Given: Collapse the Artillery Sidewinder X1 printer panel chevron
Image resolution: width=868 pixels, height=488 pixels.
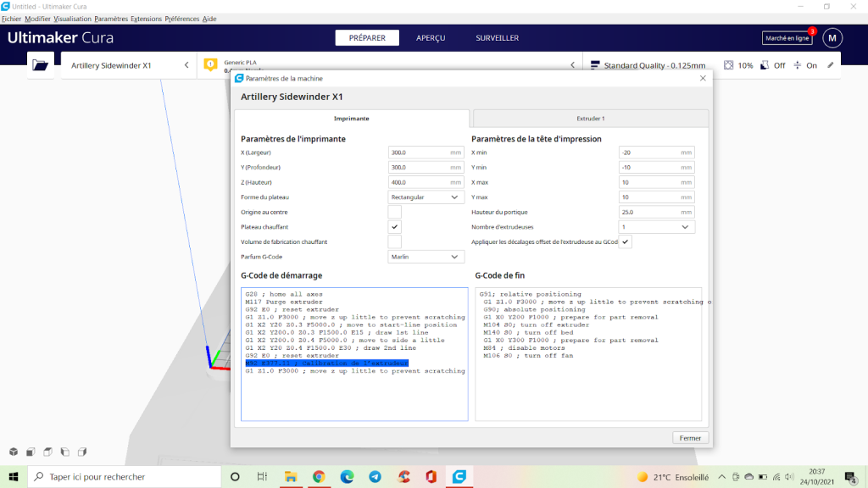Looking at the screenshot, I should 186,65.
